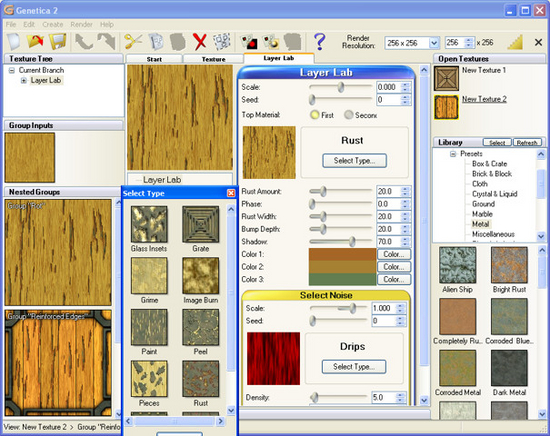Collapse the Presets library folder

453,154
